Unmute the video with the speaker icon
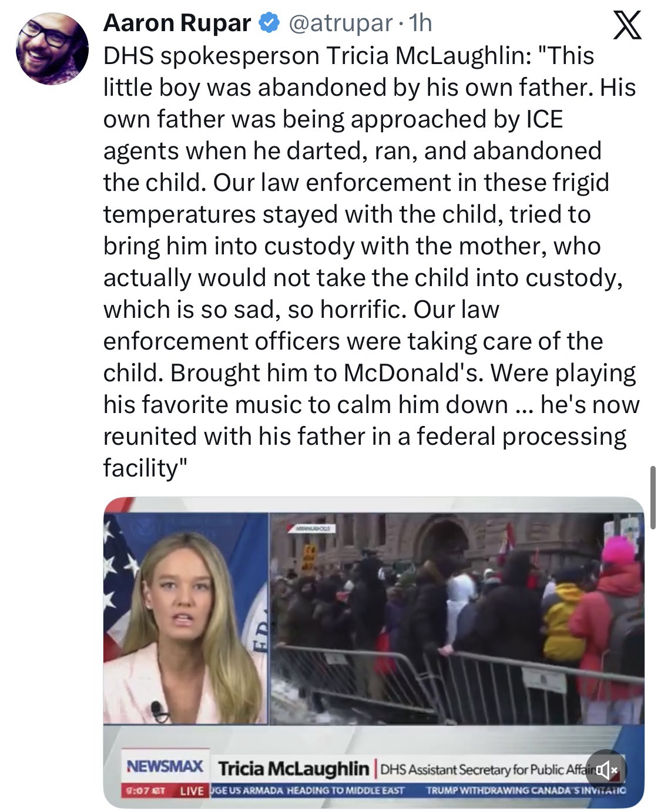This screenshot has width=661, height=812. tap(606, 769)
